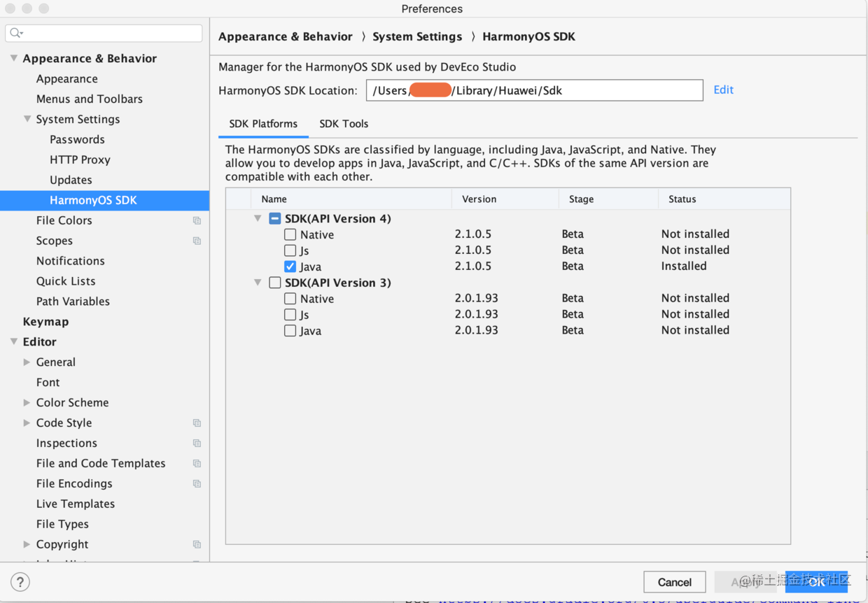Select Updates in the settings tree

coord(71,180)
